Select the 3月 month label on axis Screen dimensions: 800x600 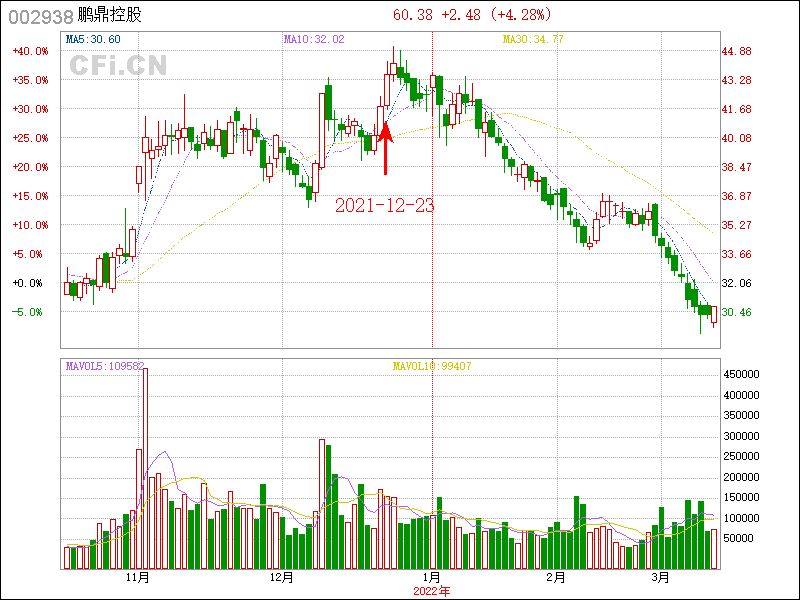(660, 578)
